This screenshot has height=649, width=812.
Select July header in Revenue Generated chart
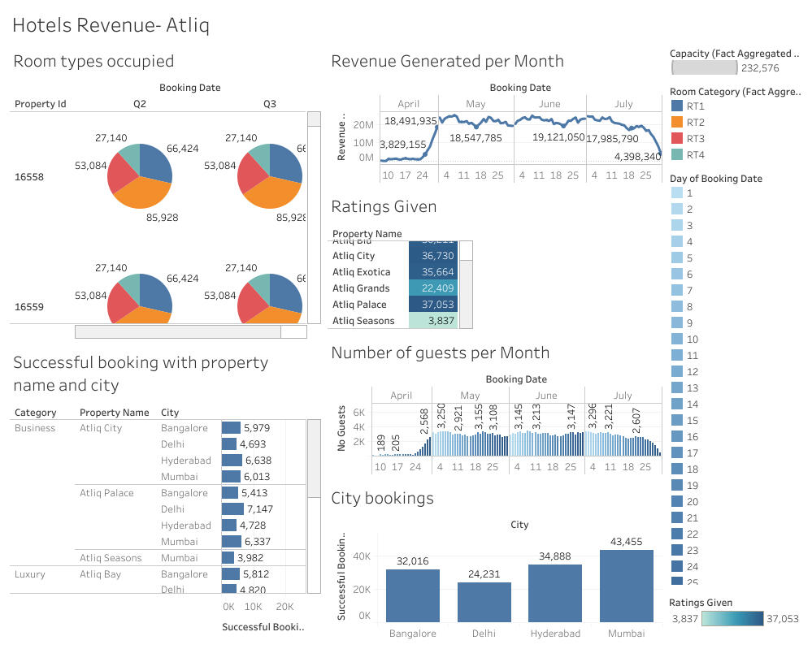point(623,104)
